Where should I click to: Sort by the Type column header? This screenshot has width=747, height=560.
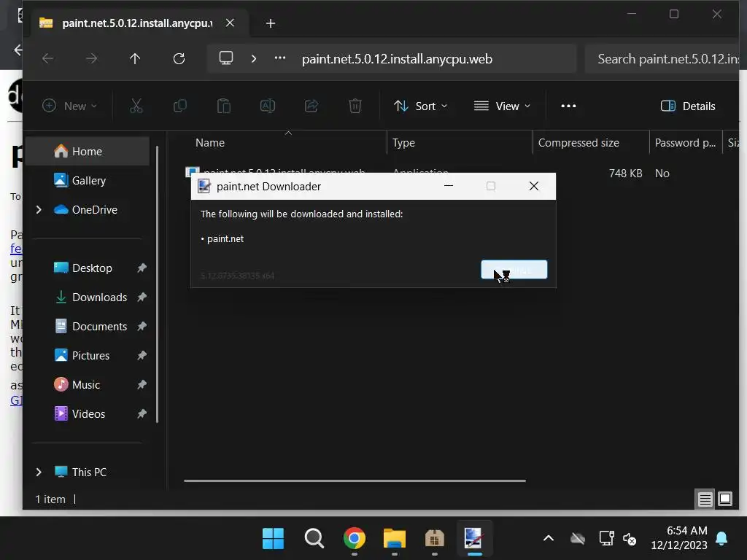pyautogui.click(x=403, y=142)
